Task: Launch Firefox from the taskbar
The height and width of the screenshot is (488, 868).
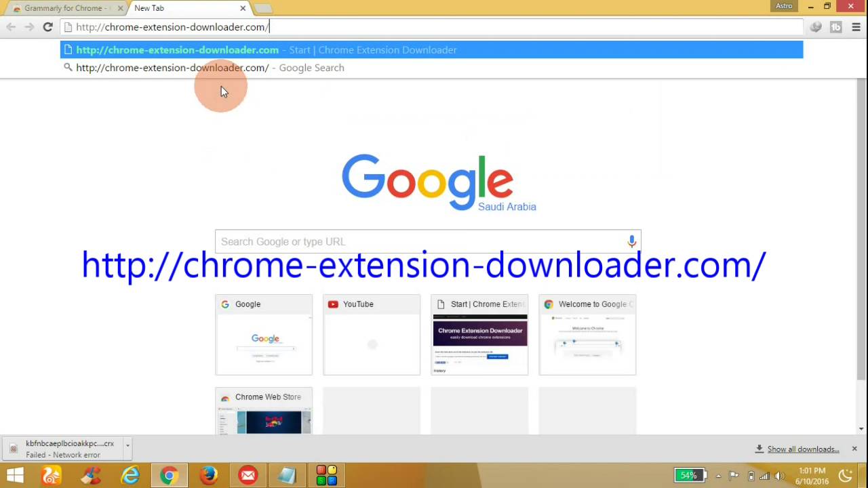Action: coord(208,474)
